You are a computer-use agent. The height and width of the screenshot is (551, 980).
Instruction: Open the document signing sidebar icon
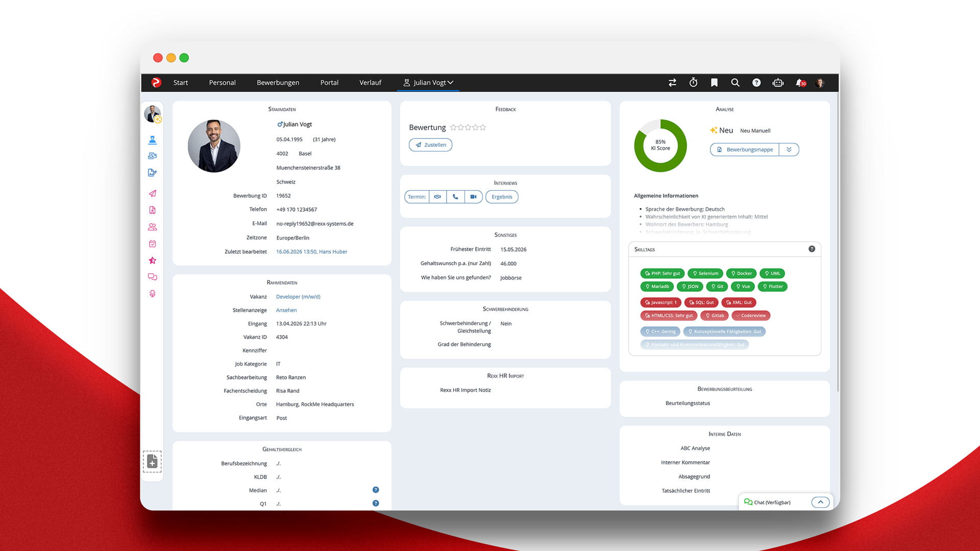[152, 172]
